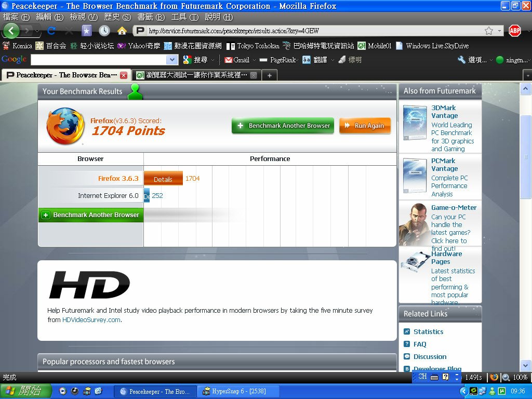
Task: Click the Internet Explorer 6.0 blue result bar
Action: (x=147, y=196)
